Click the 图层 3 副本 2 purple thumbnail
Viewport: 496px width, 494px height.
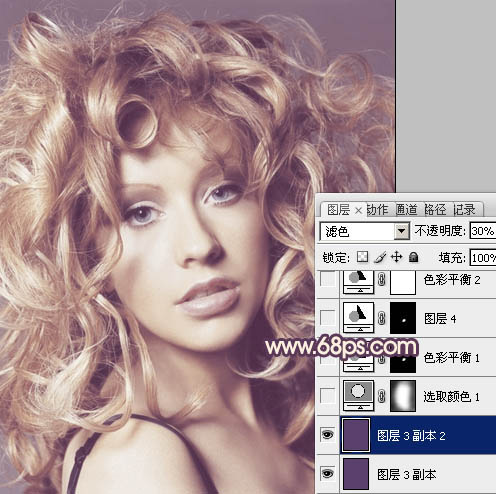pos(356,435)
